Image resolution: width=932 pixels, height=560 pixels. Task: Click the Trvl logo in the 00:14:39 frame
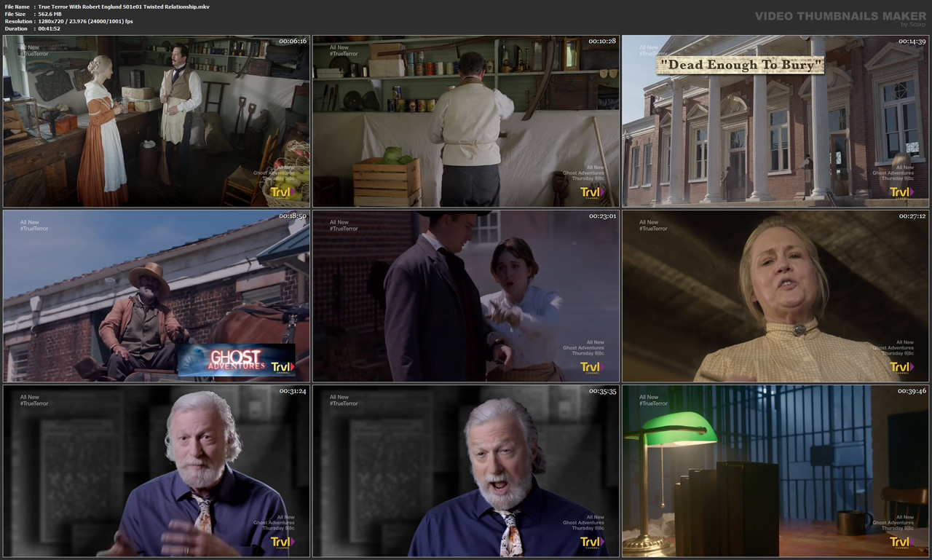point(901,193)
